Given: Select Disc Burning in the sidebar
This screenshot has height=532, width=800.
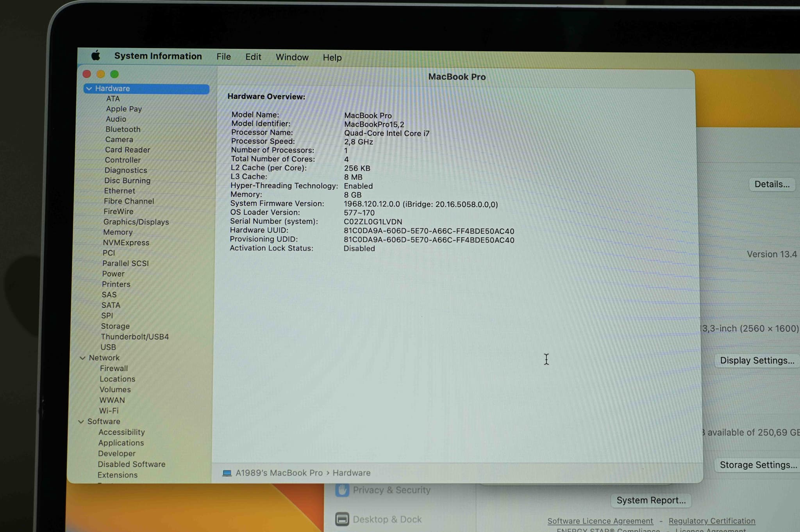Looking at the screenshot, I should click(127, 181).
